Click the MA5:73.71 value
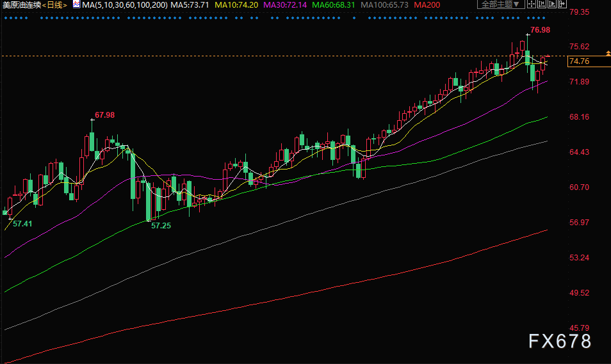 (190, 5)
